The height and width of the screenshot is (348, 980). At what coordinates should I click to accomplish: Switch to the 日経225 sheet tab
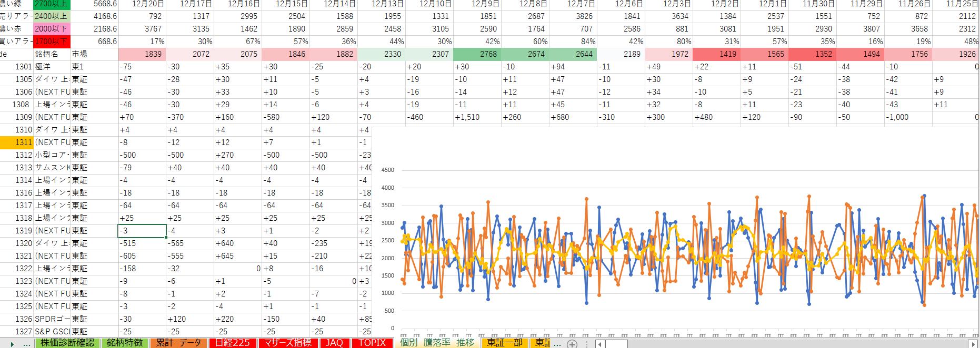coord(232,343)
